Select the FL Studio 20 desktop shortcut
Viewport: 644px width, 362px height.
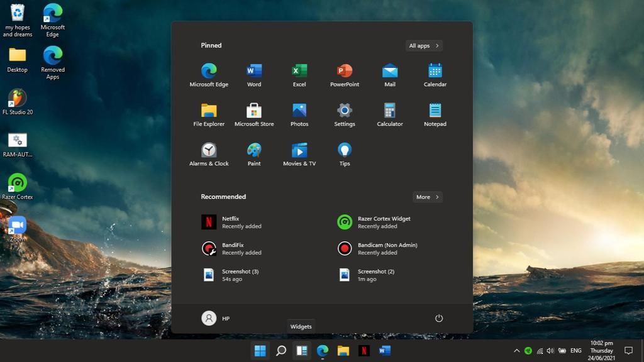(18, 102)
